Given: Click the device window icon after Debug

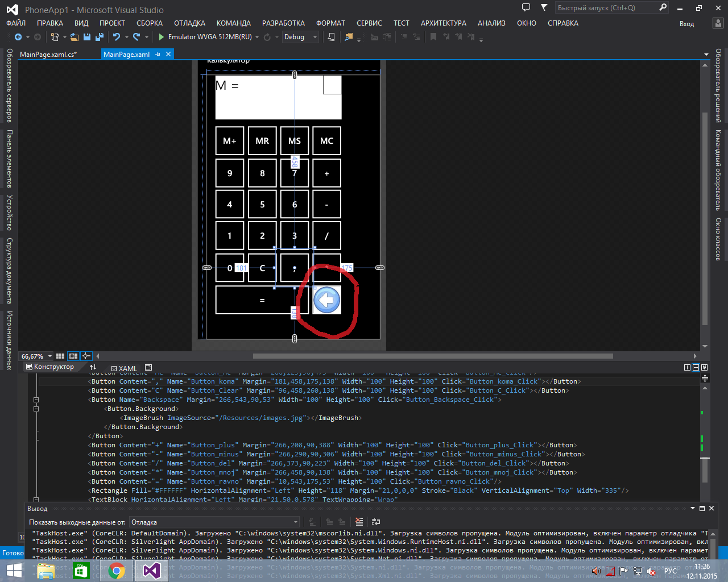Looking at the screenshot, I should click(331, 37).
